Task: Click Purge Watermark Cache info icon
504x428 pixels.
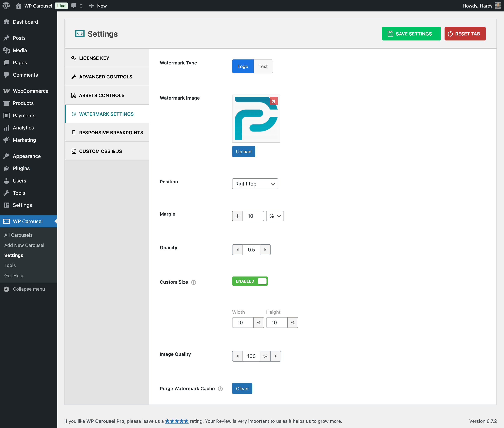Action: tap(220, 389)
